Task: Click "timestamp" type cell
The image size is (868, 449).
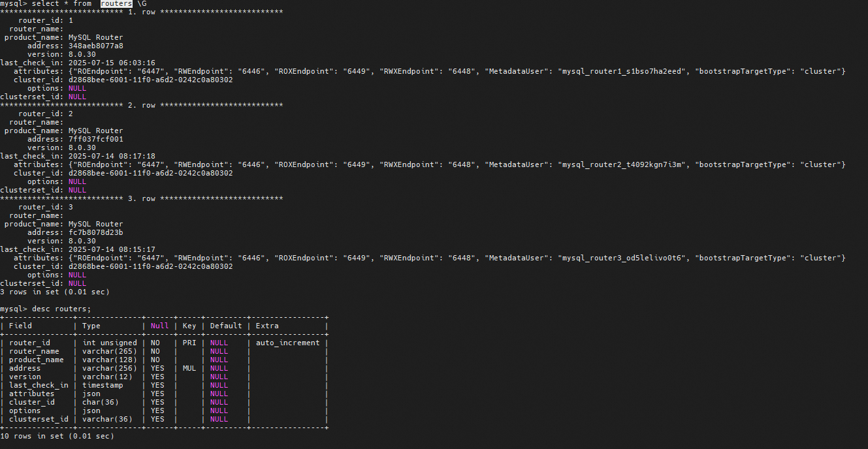Action: [103, 386]
